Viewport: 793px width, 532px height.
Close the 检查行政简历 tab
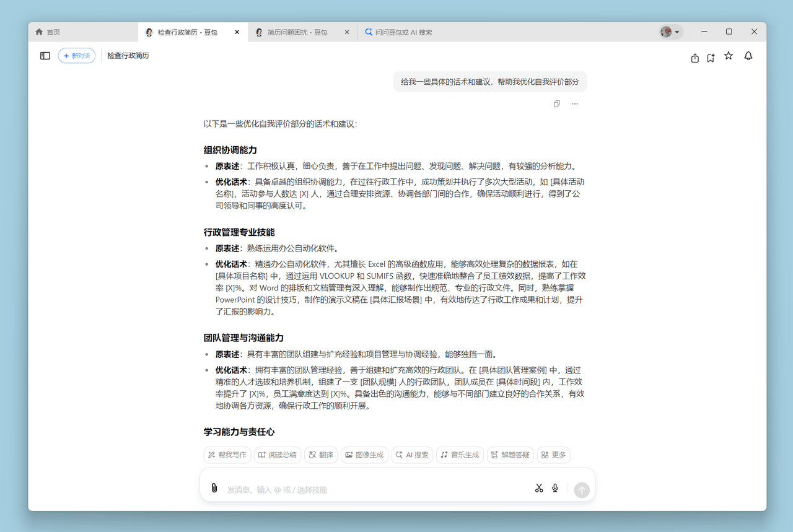pyautogui.click(x=237, y=32)
